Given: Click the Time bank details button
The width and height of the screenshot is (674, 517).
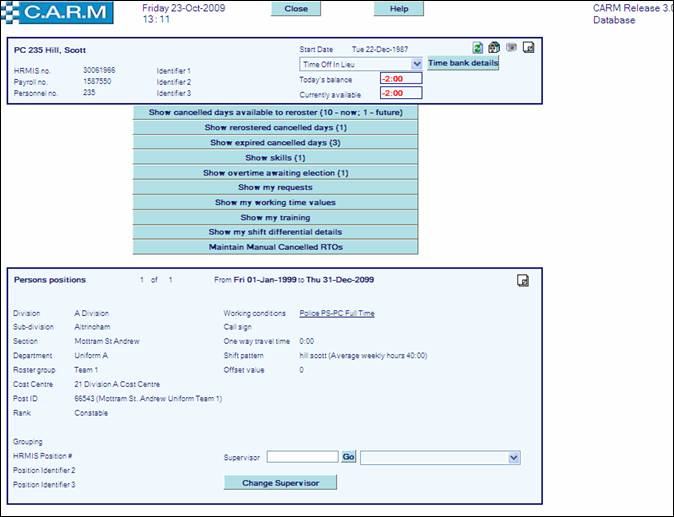Looking at the screenshot, I should [x=463, y=63].
